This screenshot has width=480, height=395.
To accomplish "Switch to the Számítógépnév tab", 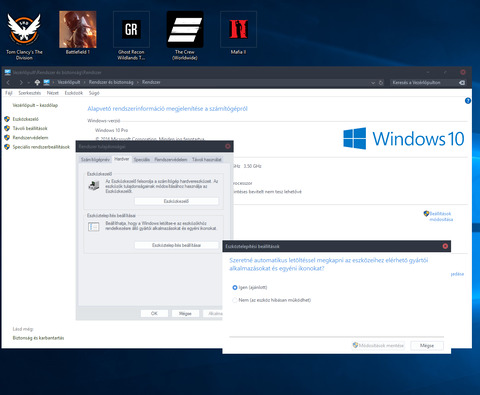I will click(x=95, y=160).
